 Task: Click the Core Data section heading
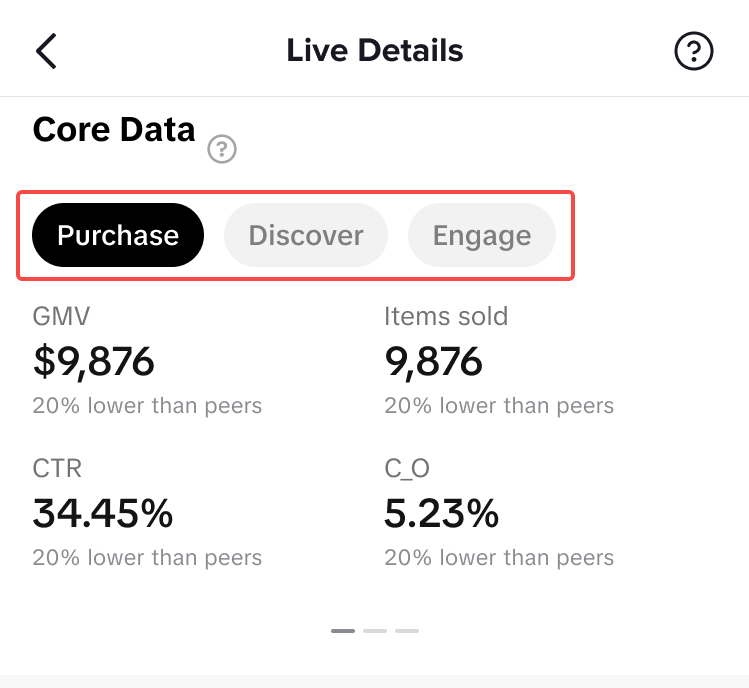[114, 130]
